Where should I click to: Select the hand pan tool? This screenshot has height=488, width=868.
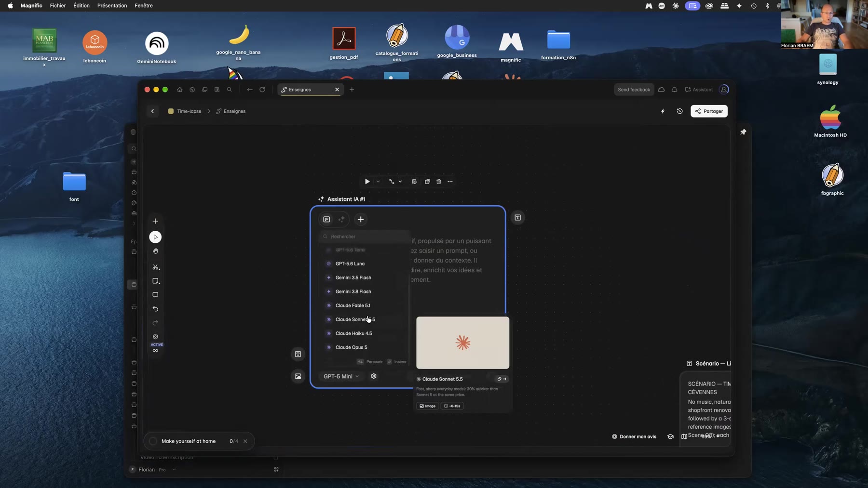coord(155,251)
